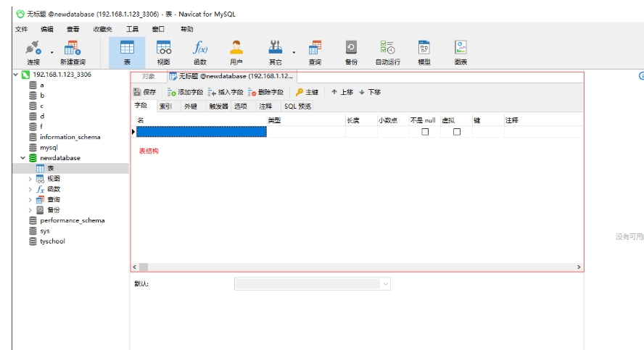Open the 工具 (Tools) menu
644x350 pixels.
click(x=132, y=29)
